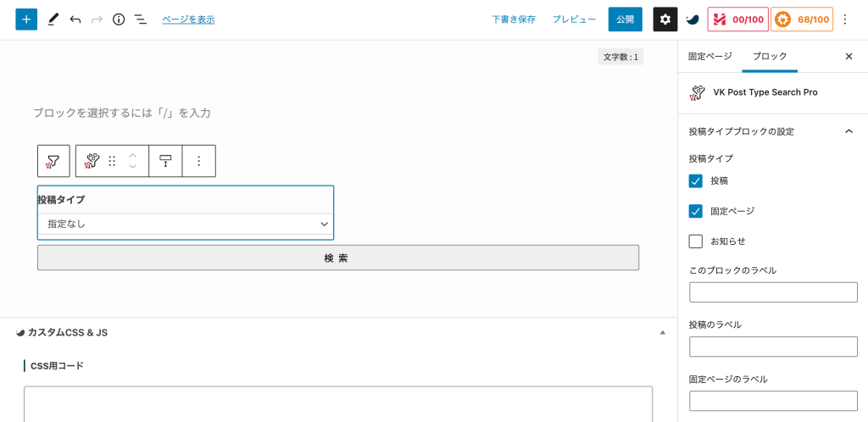
Task: Open the bird-shaped plugin icon in top bar
Action: click(692, 19)
